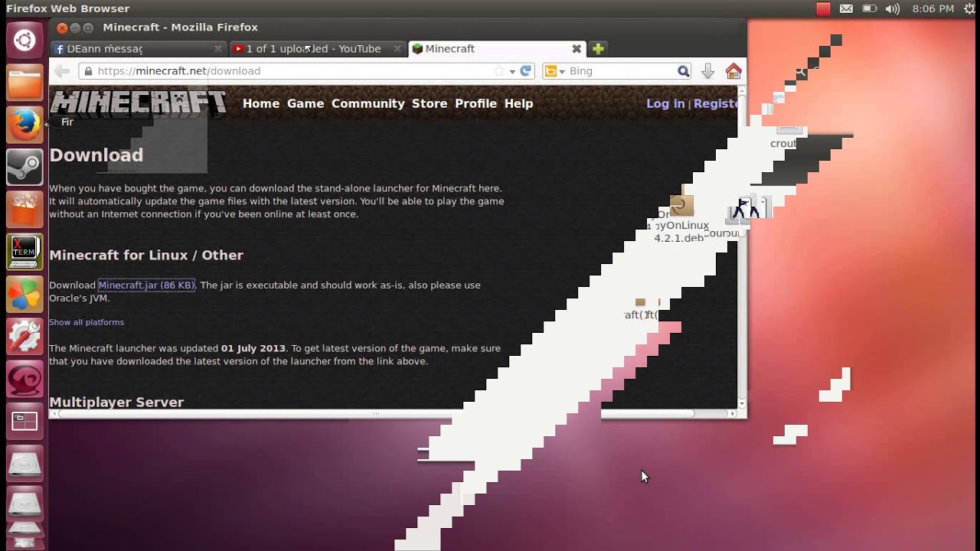Click the first disk drive launcher icon
This screenshot has height=551, width=980.
pos(24,465)
